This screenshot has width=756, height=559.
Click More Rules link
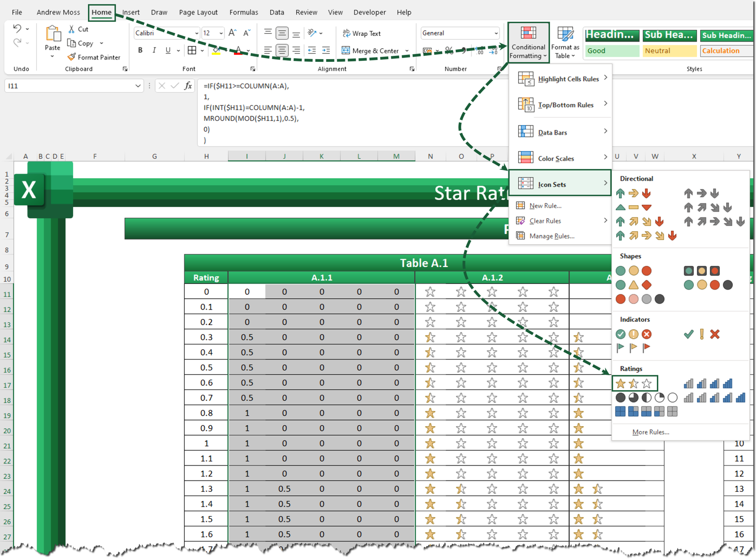651,432
